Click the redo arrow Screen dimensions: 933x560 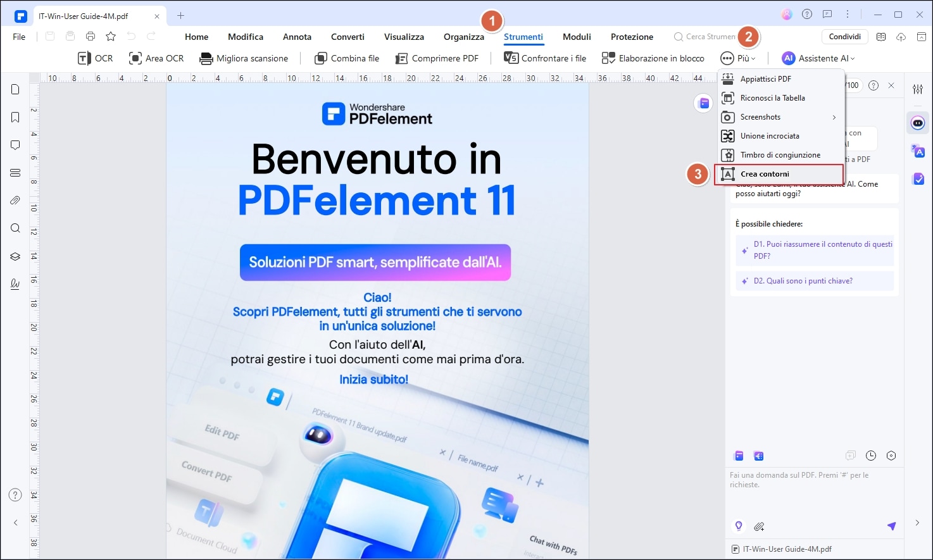click(x=151, y=37)
